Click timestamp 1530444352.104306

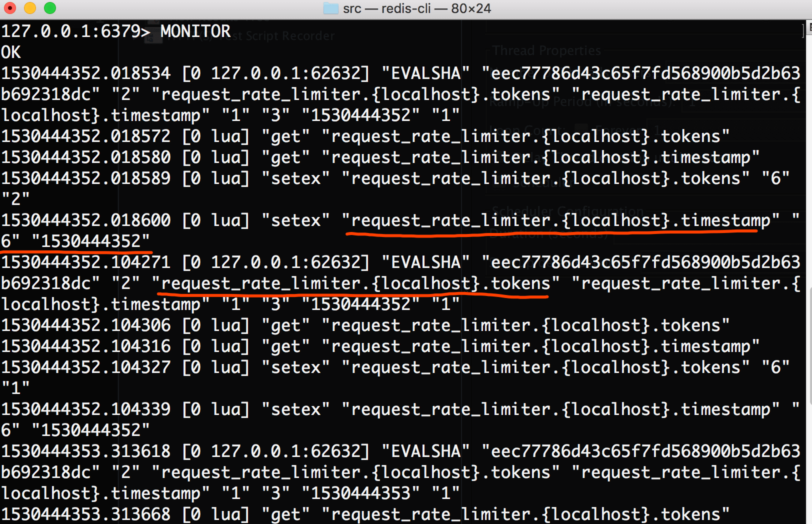(x=86, y=325)
